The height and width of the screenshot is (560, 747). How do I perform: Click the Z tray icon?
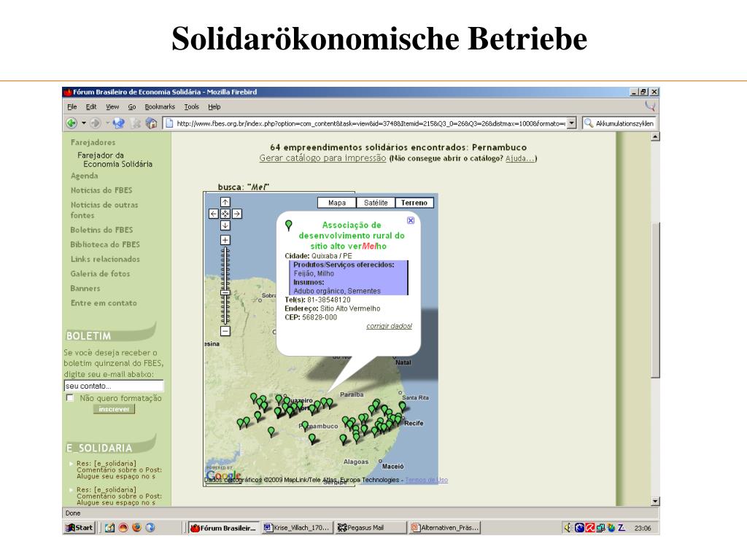[x=622, y=528]
